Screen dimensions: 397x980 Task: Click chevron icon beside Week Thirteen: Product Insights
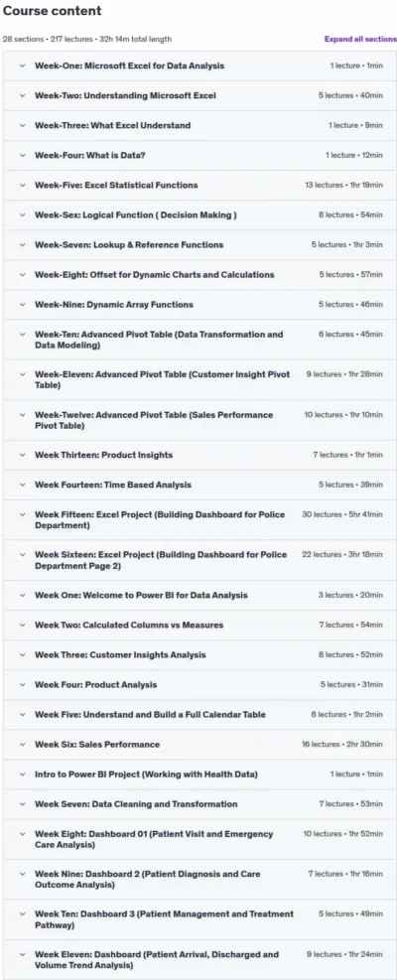[x=23, y=455]
